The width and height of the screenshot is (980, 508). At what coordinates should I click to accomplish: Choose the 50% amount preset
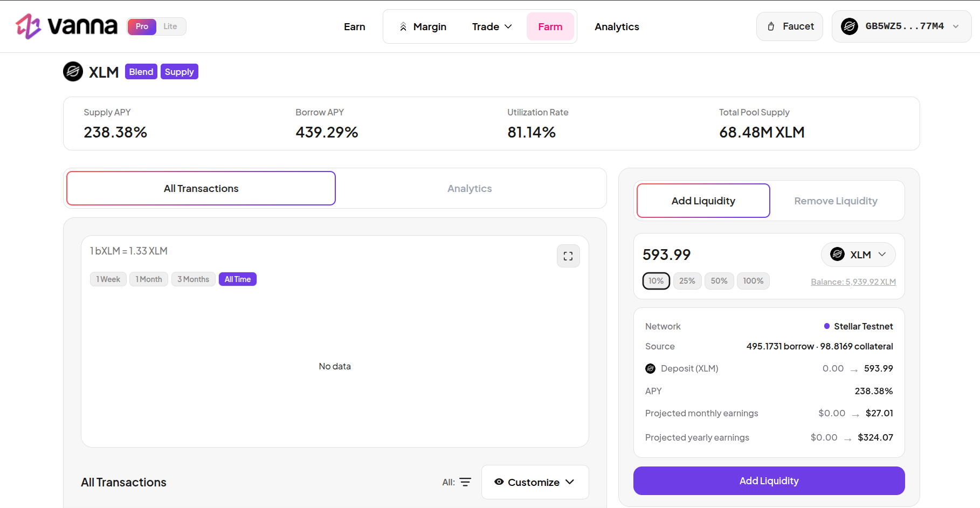coord(719,281)
